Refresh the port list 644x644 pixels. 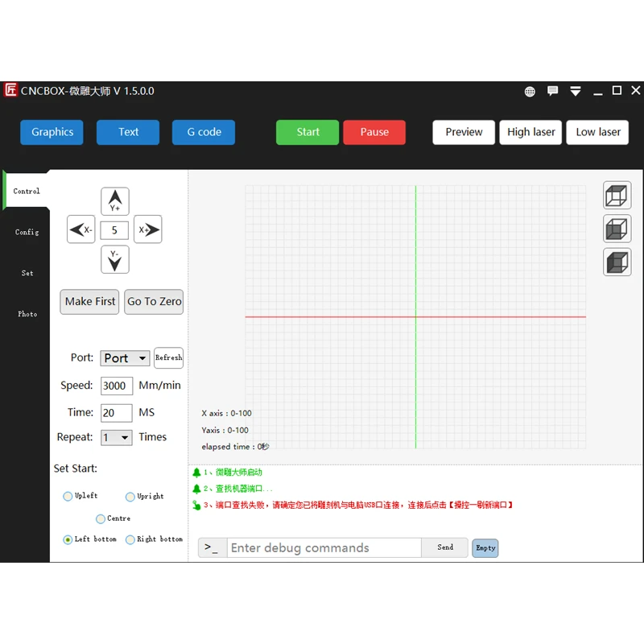click(168, 357)
